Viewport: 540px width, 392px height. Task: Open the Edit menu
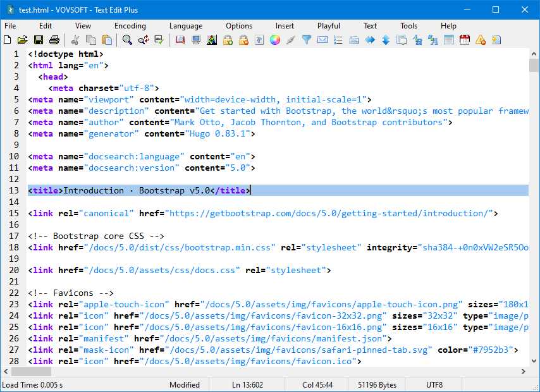tap(46, 26)
